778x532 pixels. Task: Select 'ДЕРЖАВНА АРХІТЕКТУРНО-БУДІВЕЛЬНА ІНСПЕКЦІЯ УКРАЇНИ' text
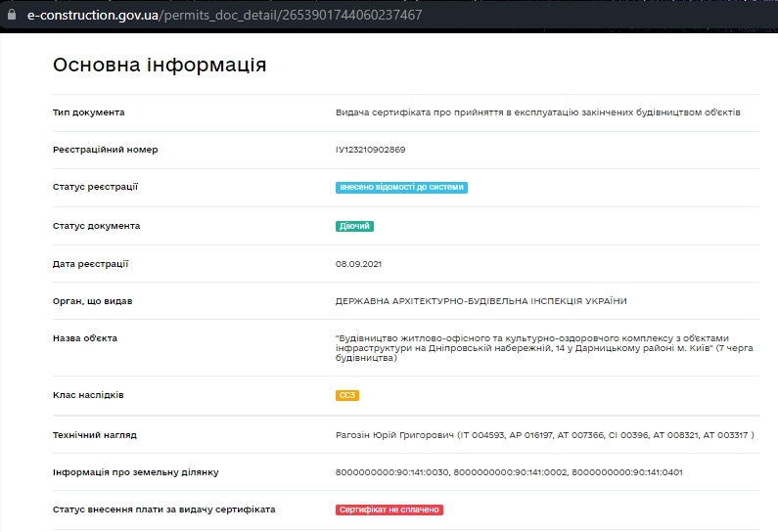point(481,301)
